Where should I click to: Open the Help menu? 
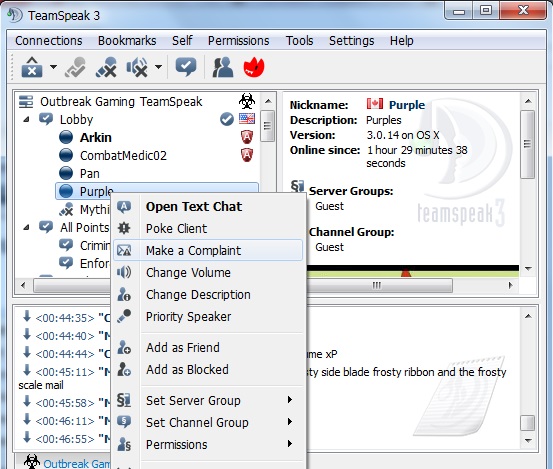click(401, 41)
